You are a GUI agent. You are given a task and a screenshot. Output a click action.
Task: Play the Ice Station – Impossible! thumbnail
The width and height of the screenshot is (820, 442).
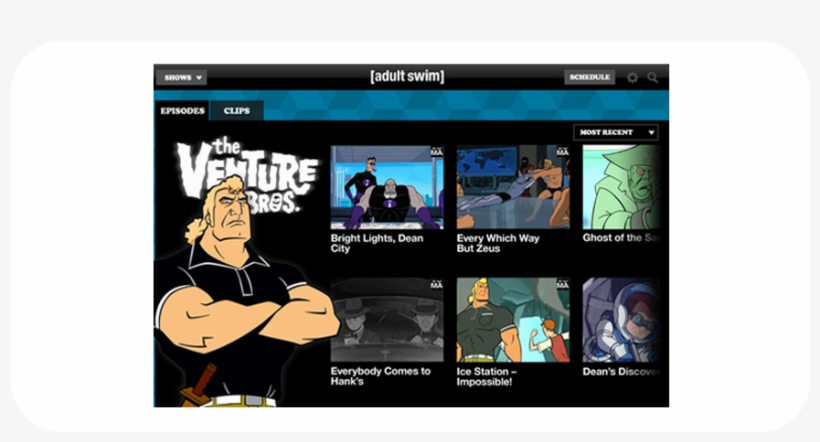point(513,320)
